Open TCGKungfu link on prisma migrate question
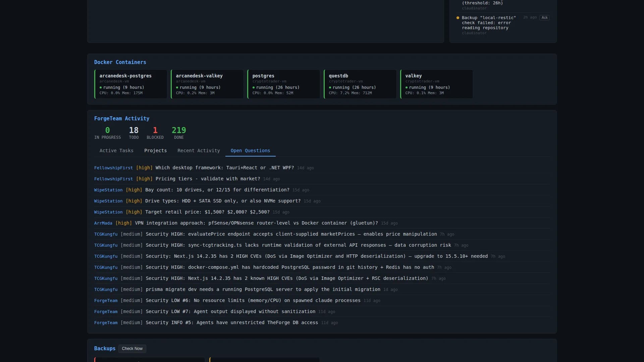Screen dimensions: 644x362 click(x=106, y=289)
